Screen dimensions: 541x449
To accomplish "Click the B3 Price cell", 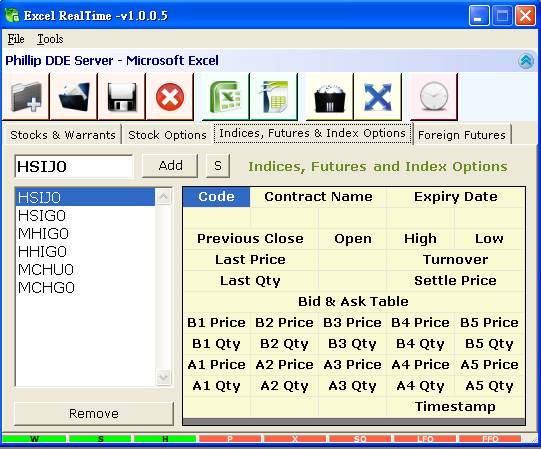I will click(x=352, y=323).
